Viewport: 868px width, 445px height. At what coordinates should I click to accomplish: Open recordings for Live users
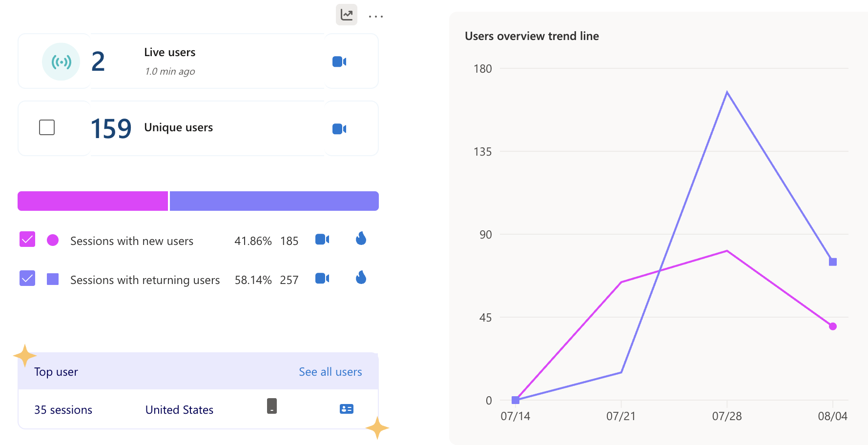click(339, 61)
